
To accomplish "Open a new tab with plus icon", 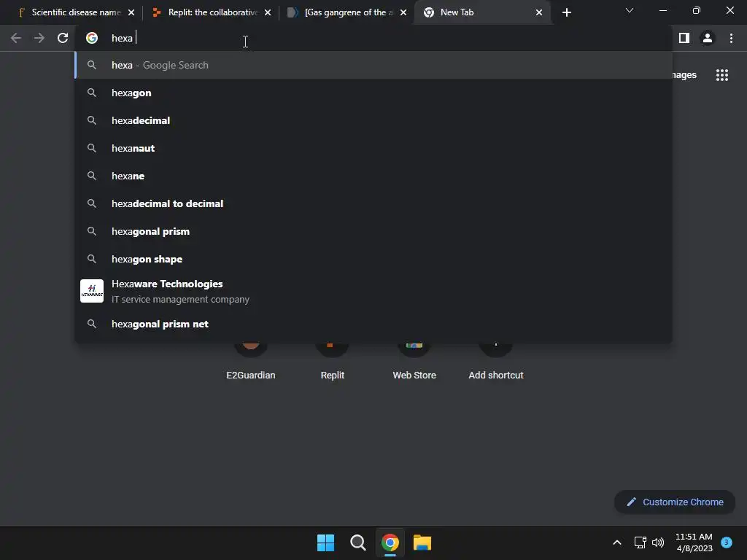I will (566, 12).
